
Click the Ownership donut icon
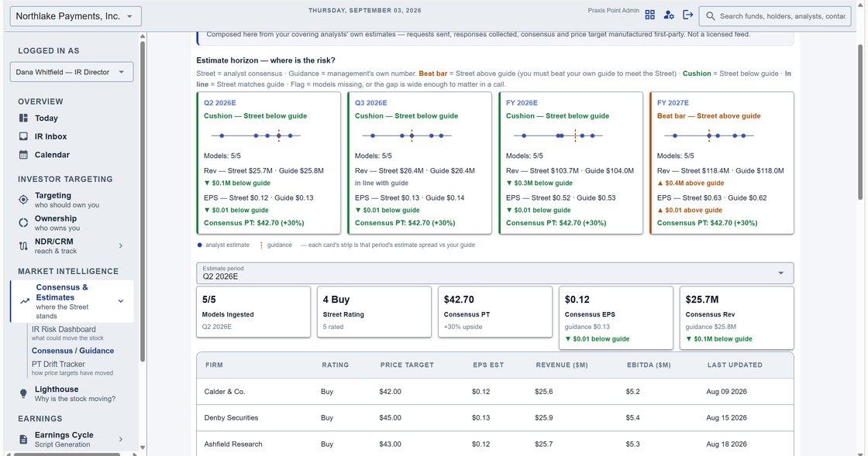point(23,223)
